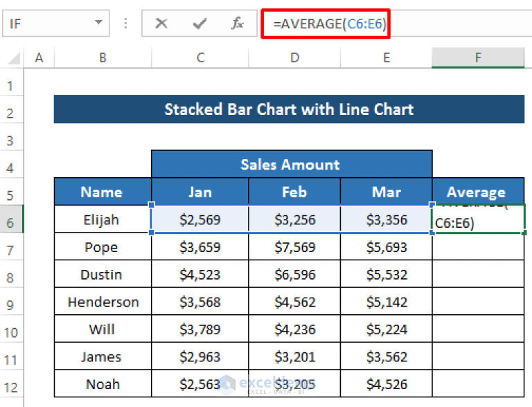Click the 'Name' header cell
532x407 pixels.
click(x=103, y=192)
